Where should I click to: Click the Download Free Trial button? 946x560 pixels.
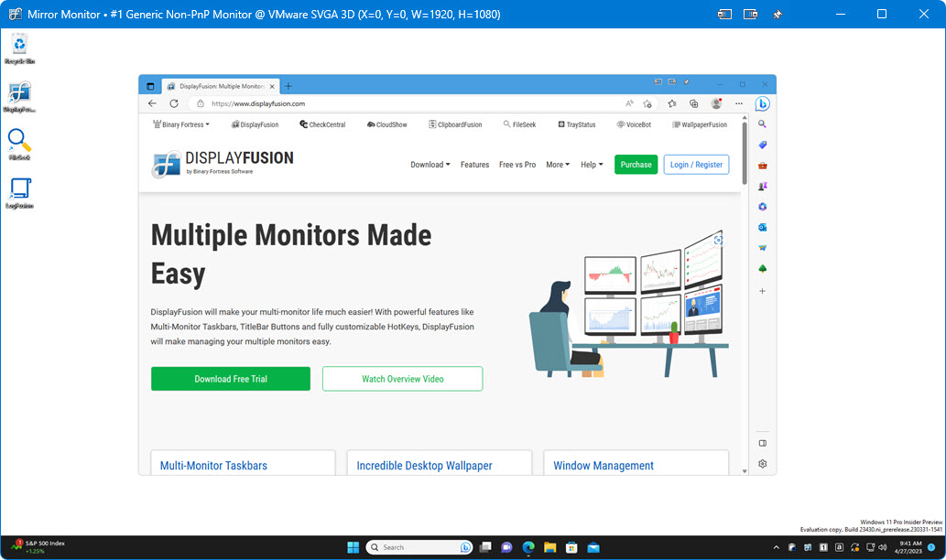pos(231,379)
